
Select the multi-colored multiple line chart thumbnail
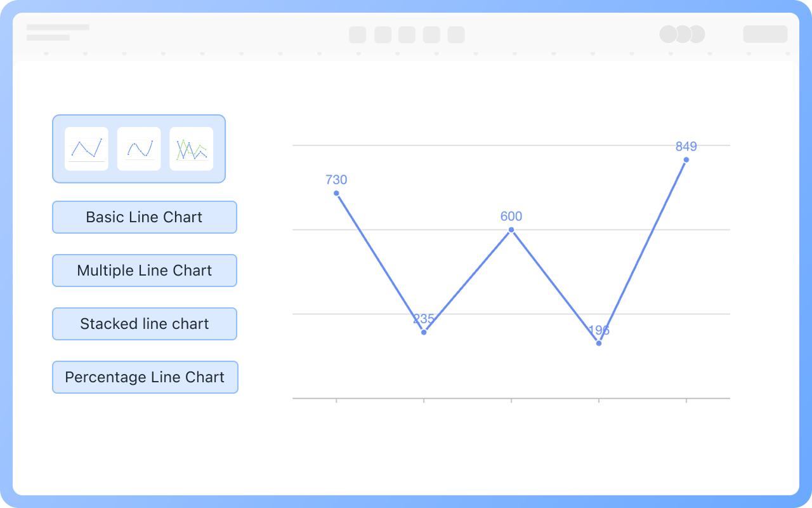[x=192, y=149]
